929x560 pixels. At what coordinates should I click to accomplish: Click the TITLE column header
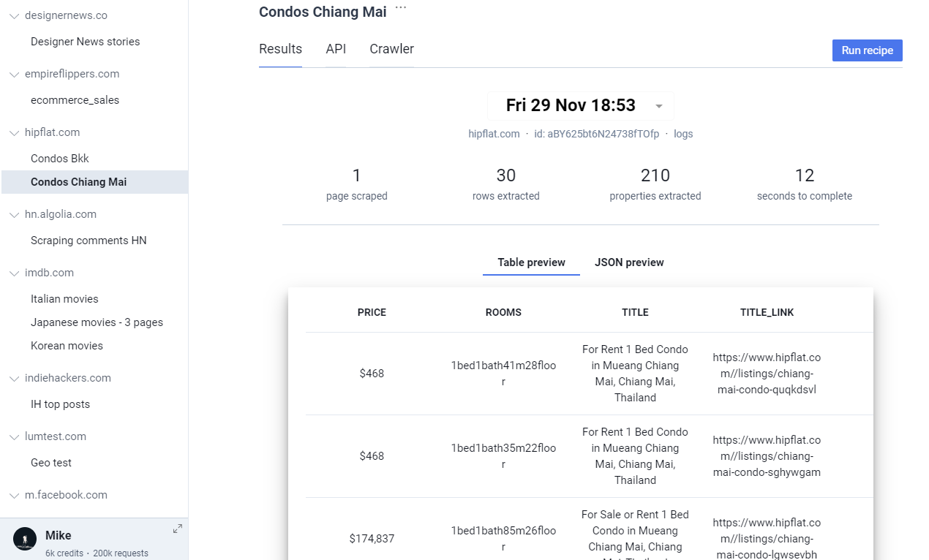pos(635,312)
